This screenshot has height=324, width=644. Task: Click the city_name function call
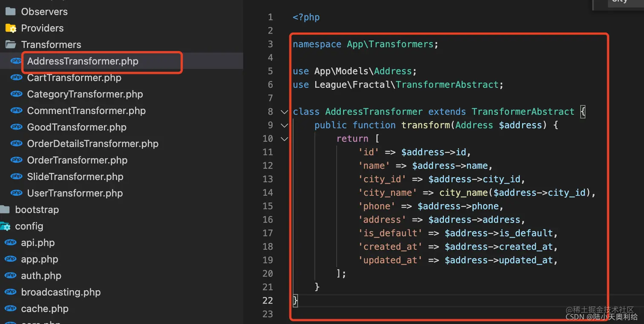pyautogui.click(x=463, y=193)
